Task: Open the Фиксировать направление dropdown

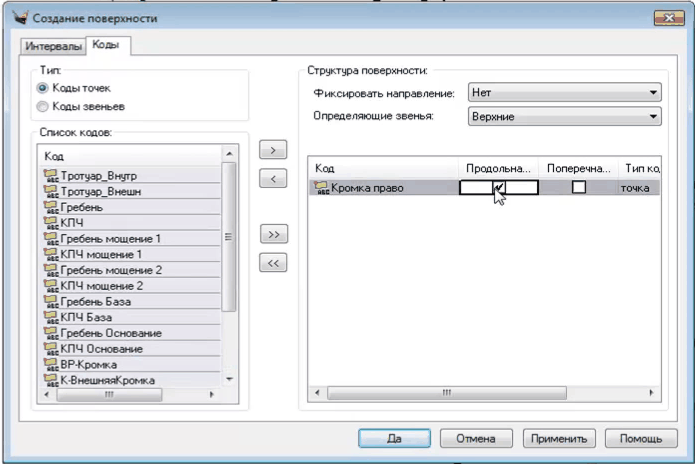Action: tap(565, 93)
